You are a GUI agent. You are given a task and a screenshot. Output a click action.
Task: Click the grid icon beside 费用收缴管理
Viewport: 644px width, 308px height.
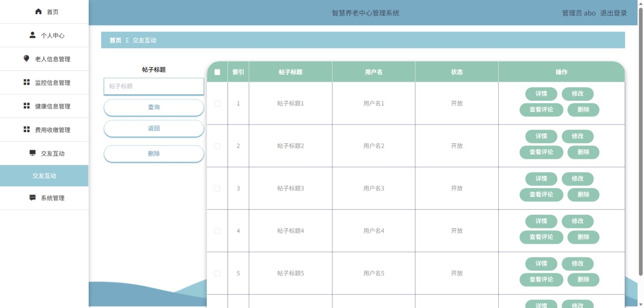pyautogui.click(x=27, y=130)
